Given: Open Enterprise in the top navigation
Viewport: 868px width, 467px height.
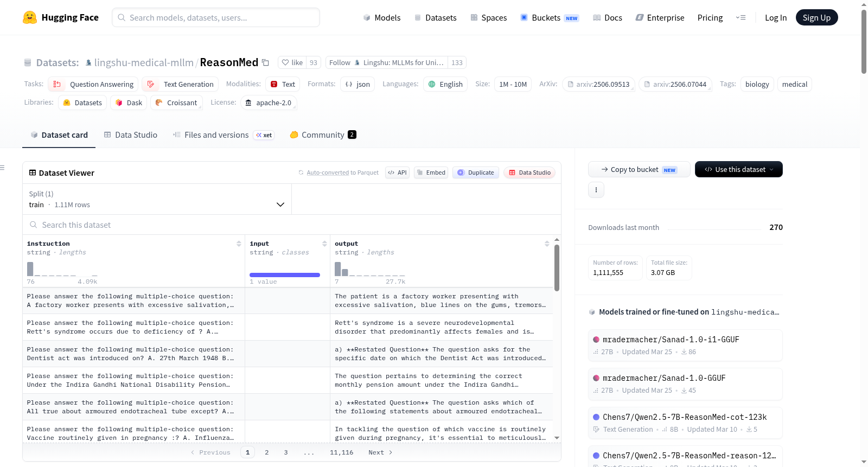Looking at the screenshot, I should pos(660,18).
